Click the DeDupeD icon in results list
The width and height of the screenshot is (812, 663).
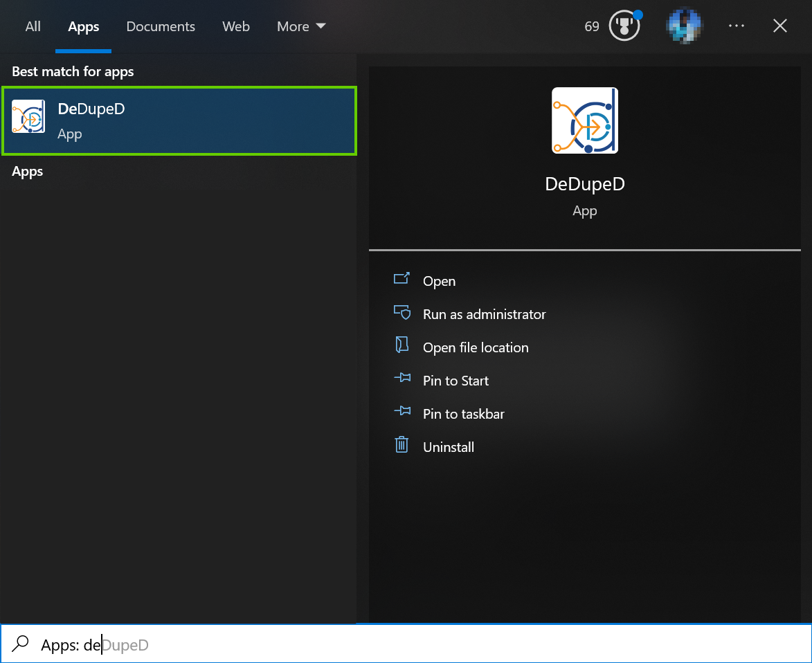click(x=28, y=116)
